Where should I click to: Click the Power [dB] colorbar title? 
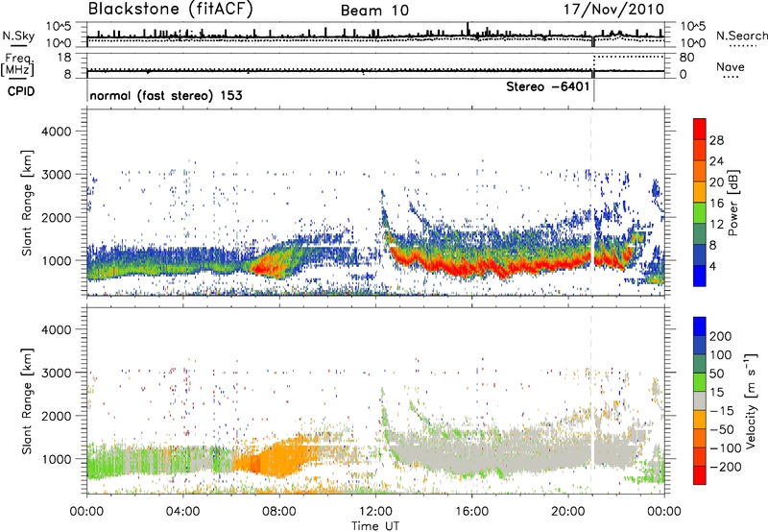(x=733, y=203)
